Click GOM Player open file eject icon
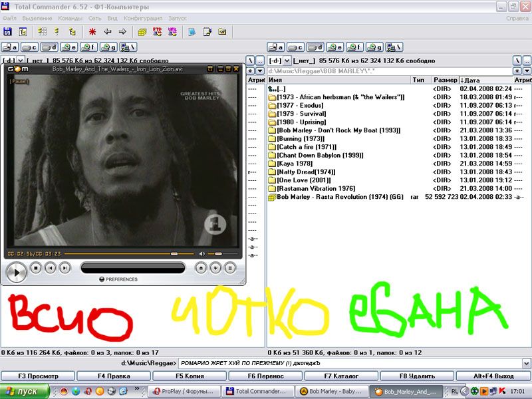Viewport: 532px width, 399px height. 201,269
